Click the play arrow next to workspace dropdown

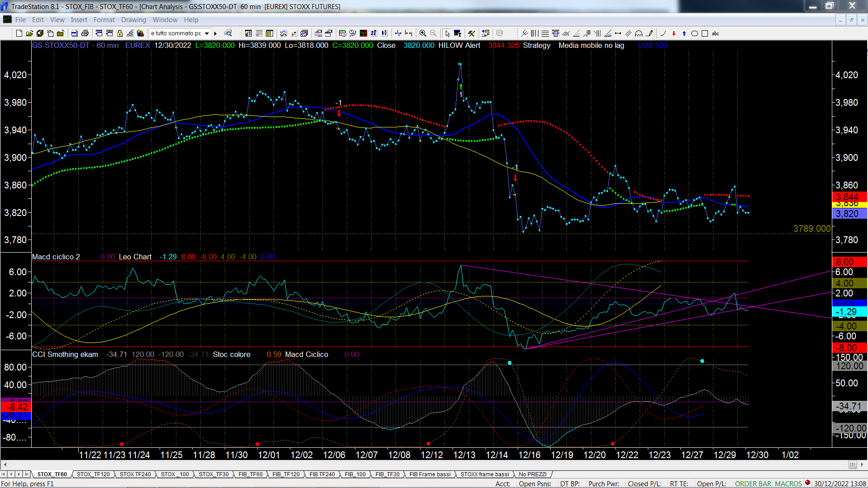(216, 33)
